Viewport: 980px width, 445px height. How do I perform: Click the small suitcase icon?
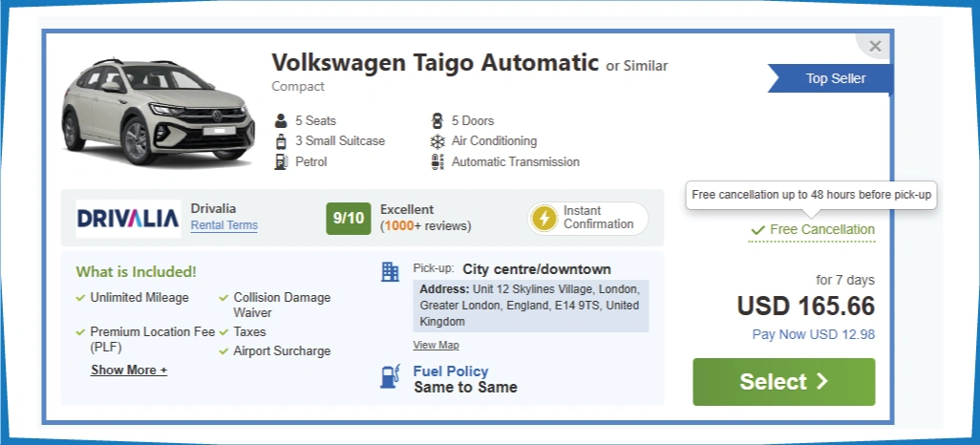281,141
